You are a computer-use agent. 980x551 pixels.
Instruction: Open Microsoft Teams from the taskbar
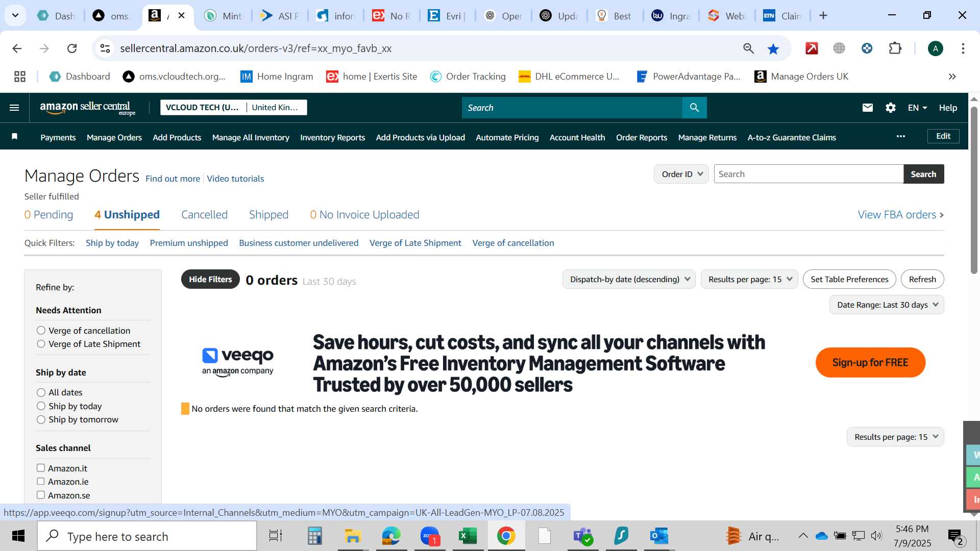coord(583,536)
